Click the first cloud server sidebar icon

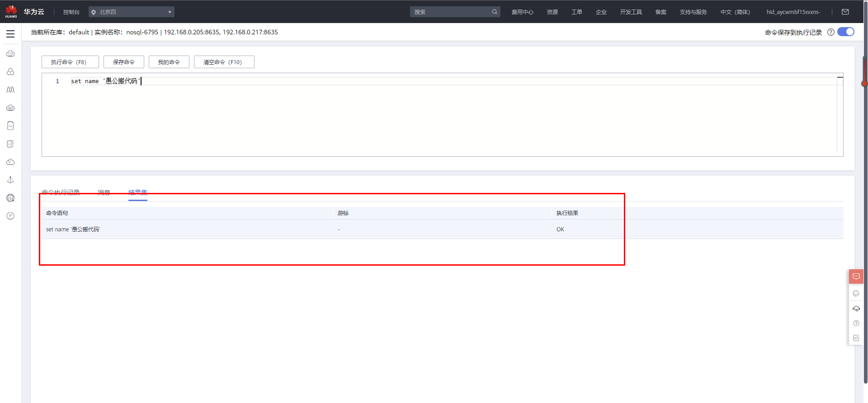point(10,54)
